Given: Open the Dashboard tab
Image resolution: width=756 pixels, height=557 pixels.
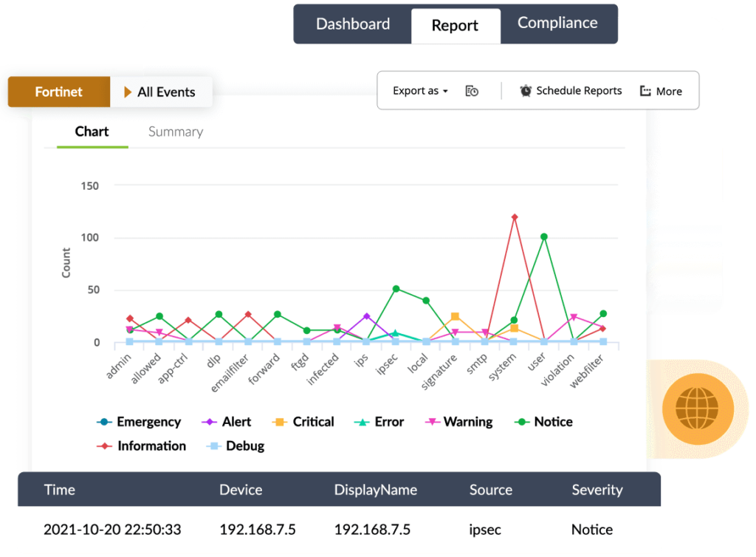Looking at the screenshot, I should pyautogui.click(x=353, y=24).
